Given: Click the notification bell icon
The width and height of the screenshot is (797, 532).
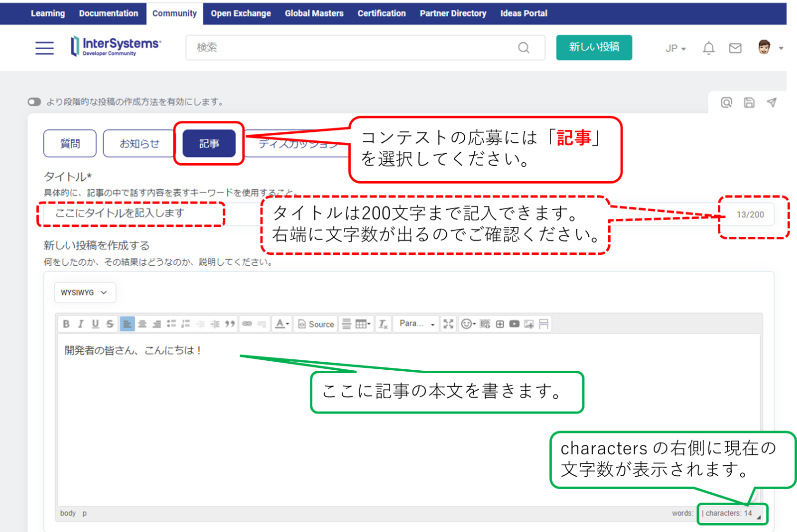Looking at the screenshot, I should pos(708,48).
